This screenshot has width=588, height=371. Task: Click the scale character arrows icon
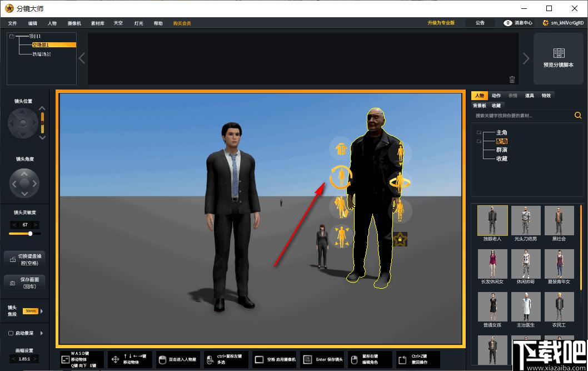click(341, 236)
